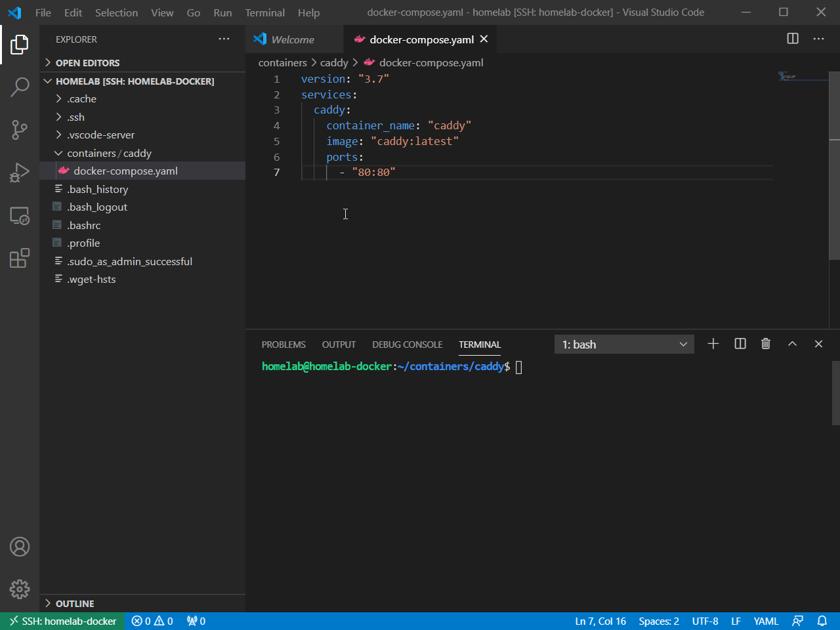
Task: Expand the .ssh folder
Action: pyautogui.click(x=75, y=116)
